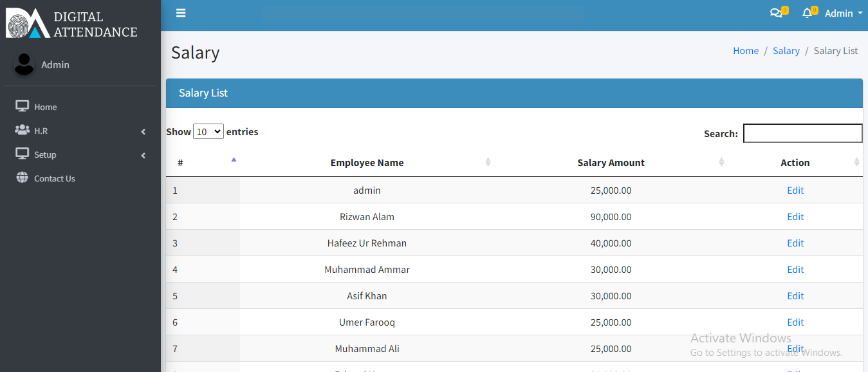Click the Setup monitor icon in sidebar
This screenshot has width=868, height=372.
tap(23, 154)
